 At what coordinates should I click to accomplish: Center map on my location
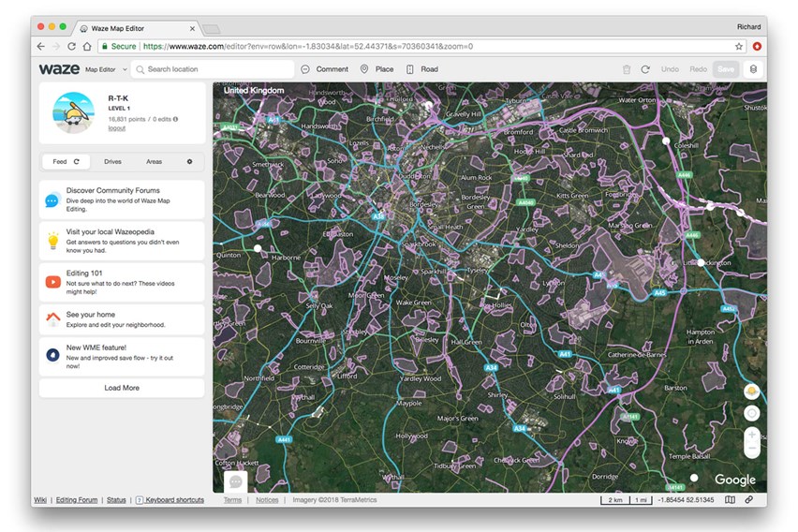tap(751, 413)
